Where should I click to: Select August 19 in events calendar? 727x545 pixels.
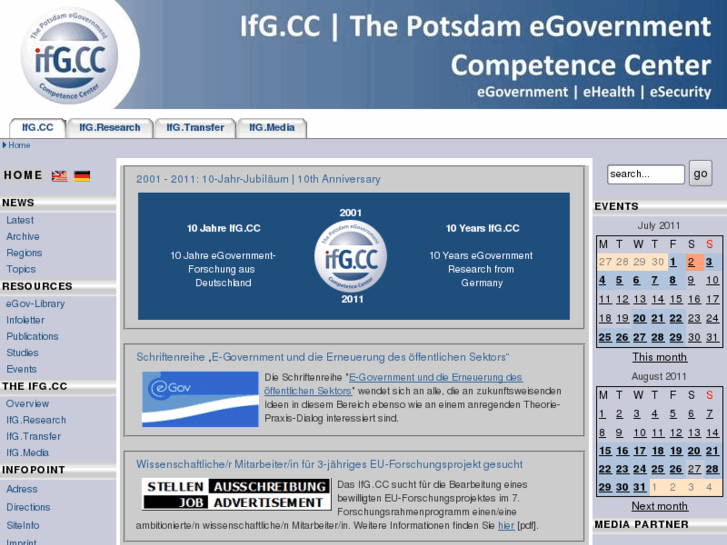[676, 451]
